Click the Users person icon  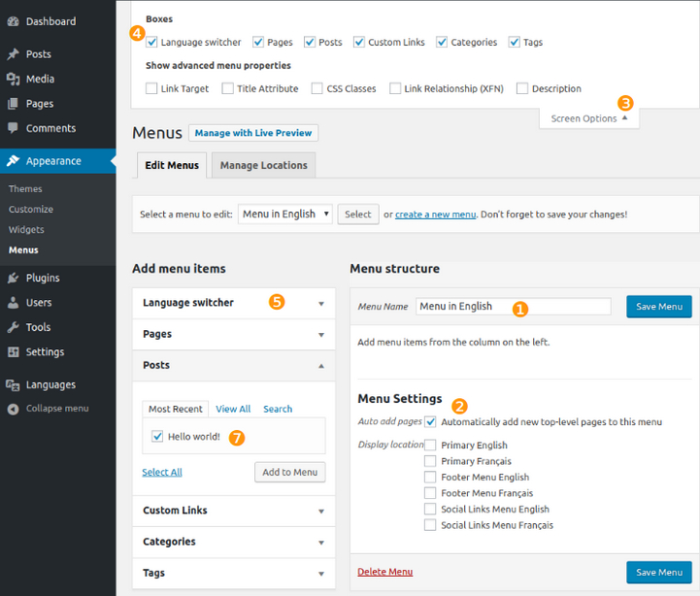coord(13,303)
